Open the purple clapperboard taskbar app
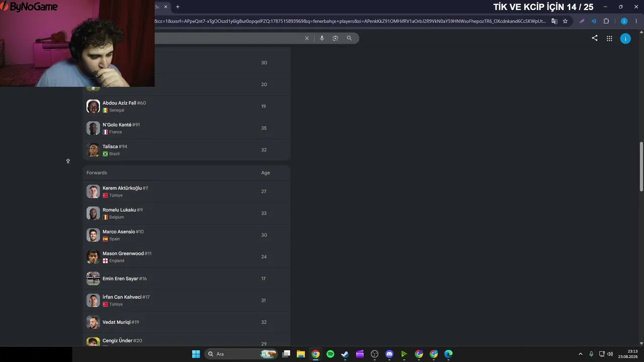 (360, 354)
